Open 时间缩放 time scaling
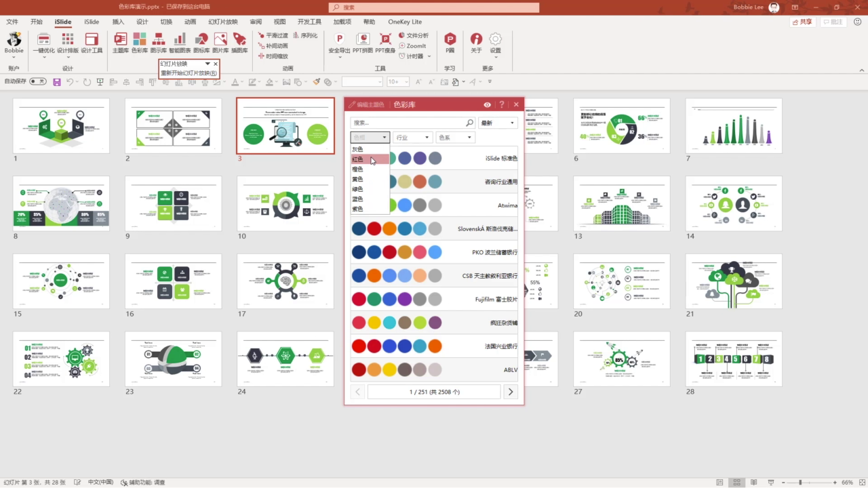This screenshot has height=488, width=868. [273, 56]
